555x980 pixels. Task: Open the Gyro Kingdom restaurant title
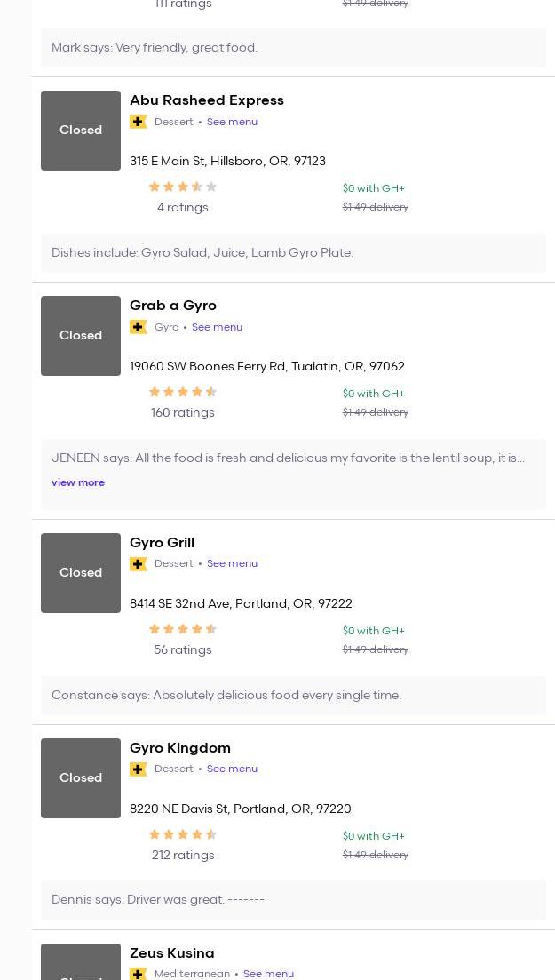(x=180, y=747)
